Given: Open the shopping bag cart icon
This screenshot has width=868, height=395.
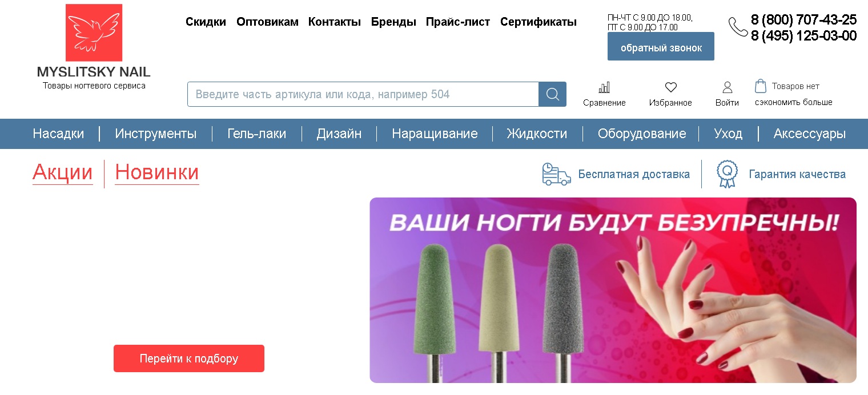Looking at the screenshot, I should click(760, 86).
